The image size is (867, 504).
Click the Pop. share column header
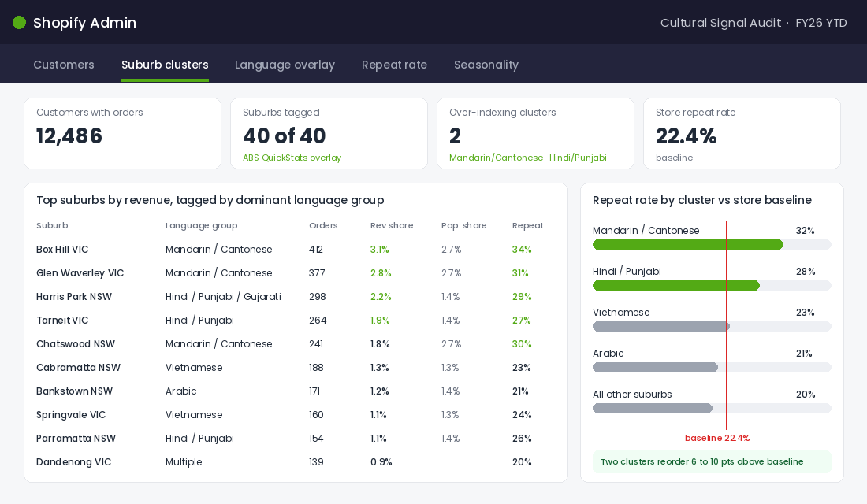(x=464, y=225)
